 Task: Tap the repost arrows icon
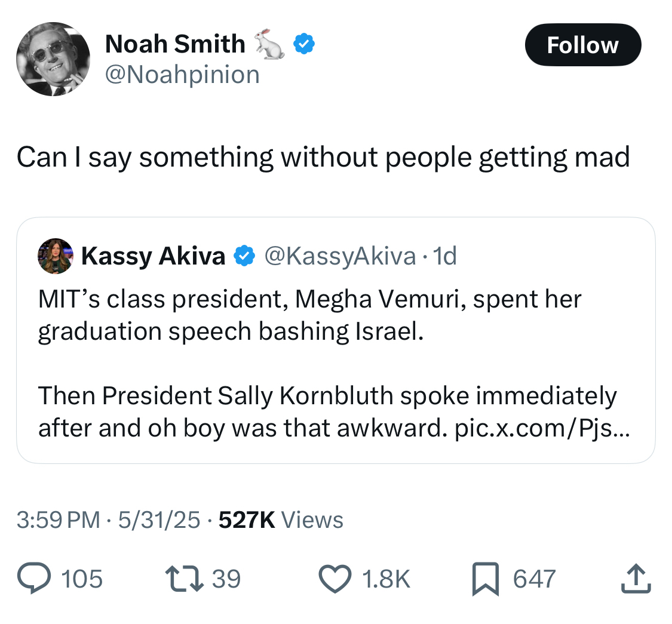coord(183,579)
